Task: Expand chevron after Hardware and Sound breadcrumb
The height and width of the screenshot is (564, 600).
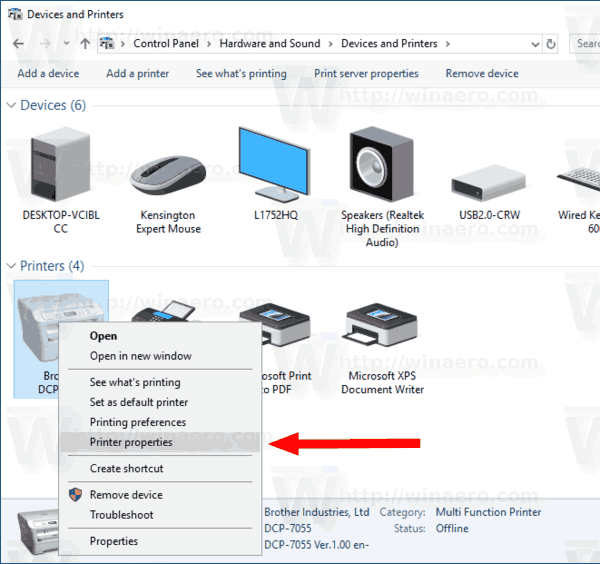Action: coord(331,44)
